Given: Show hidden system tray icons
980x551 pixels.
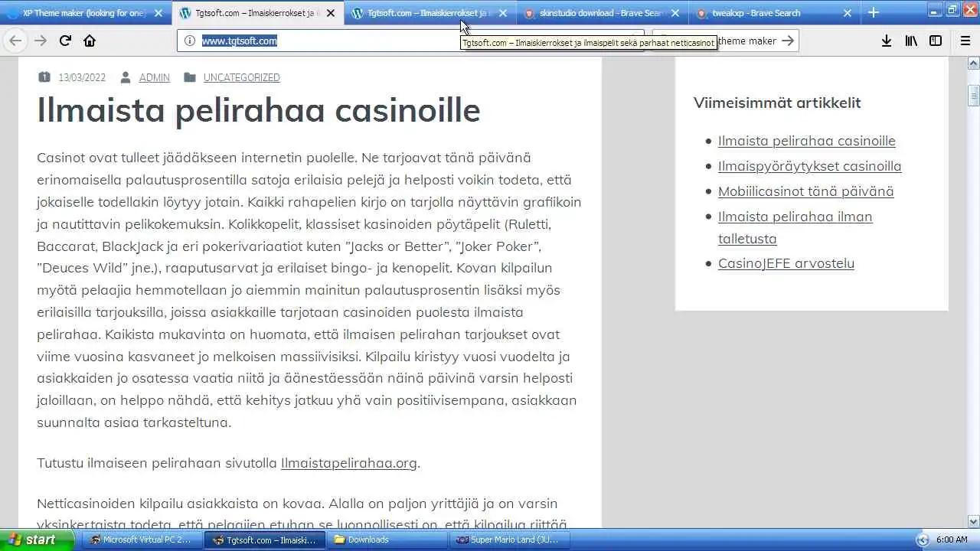Looking at the screenshot, I should pos(923,540).
